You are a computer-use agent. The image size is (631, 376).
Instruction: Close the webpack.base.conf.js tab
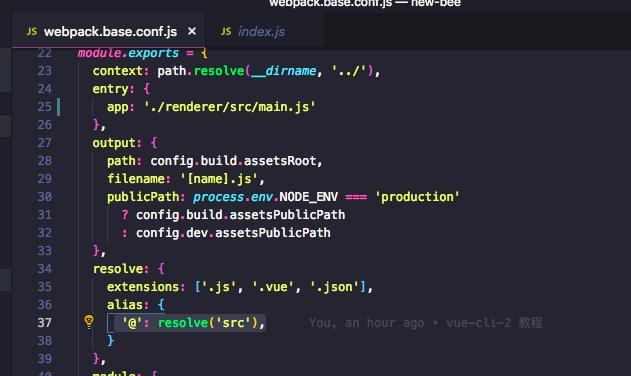pyautogui.click(x=192, y=31)
